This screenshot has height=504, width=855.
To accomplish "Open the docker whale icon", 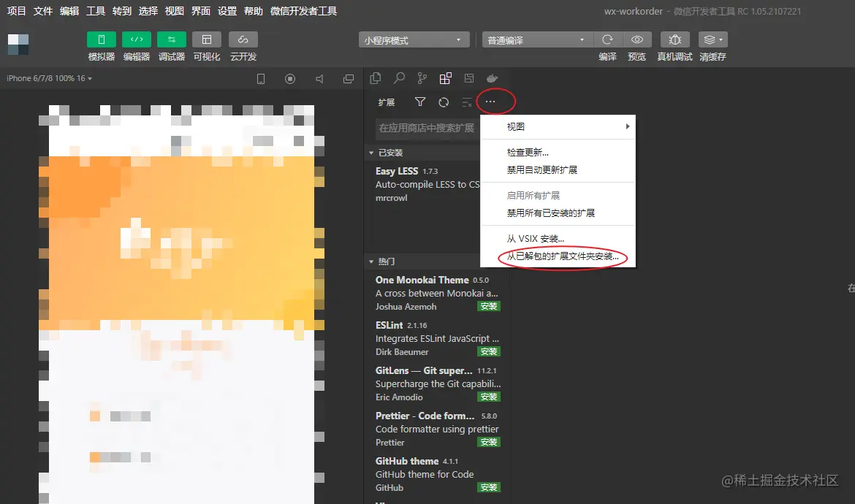I will tap(493, 78).
